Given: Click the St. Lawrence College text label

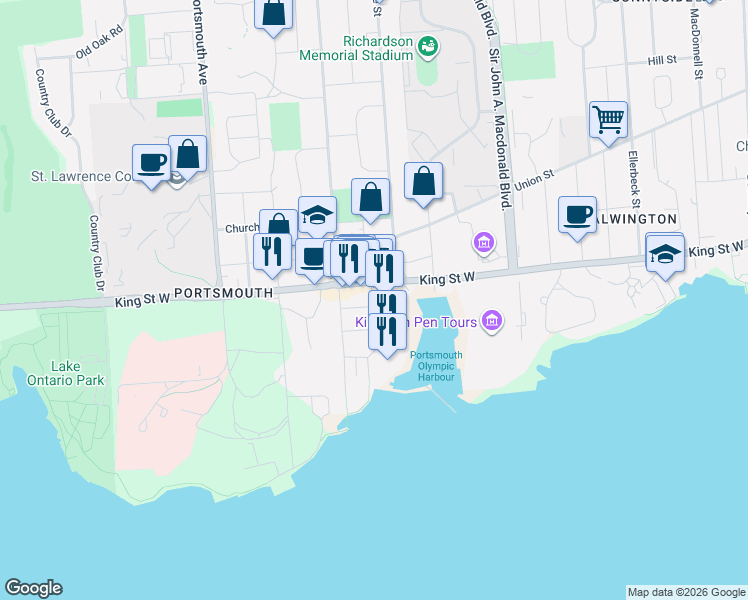Looking at the screenshot, I should coord(81,176).
